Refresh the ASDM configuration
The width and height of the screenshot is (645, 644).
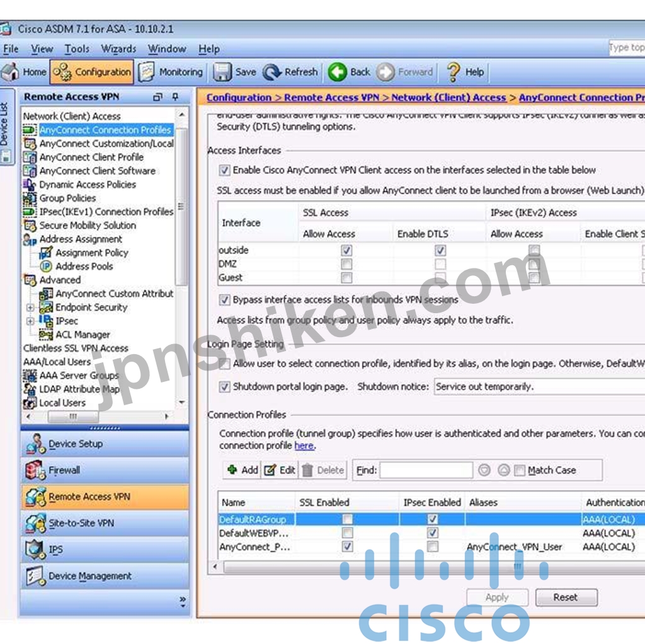(x=291, y=72)
